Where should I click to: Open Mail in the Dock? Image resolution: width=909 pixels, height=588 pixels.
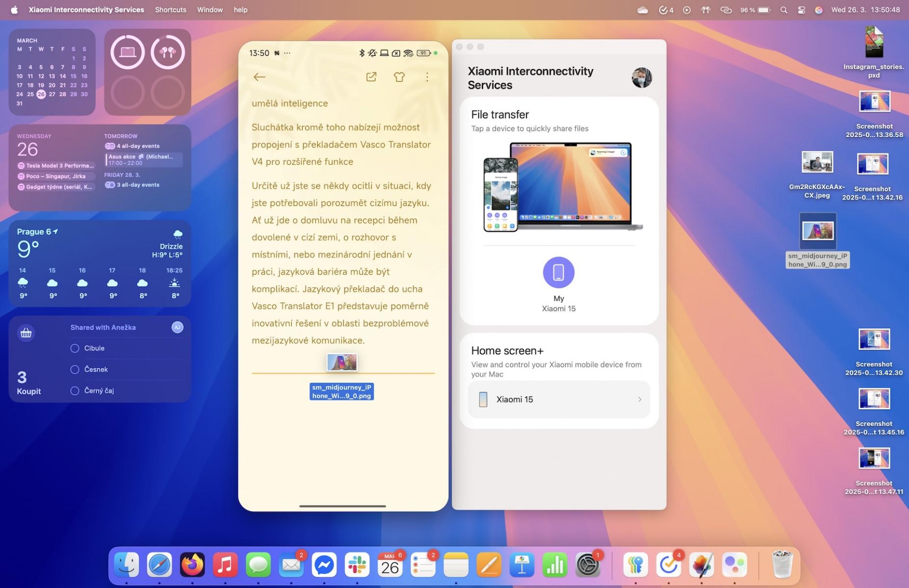click(291, 565)
